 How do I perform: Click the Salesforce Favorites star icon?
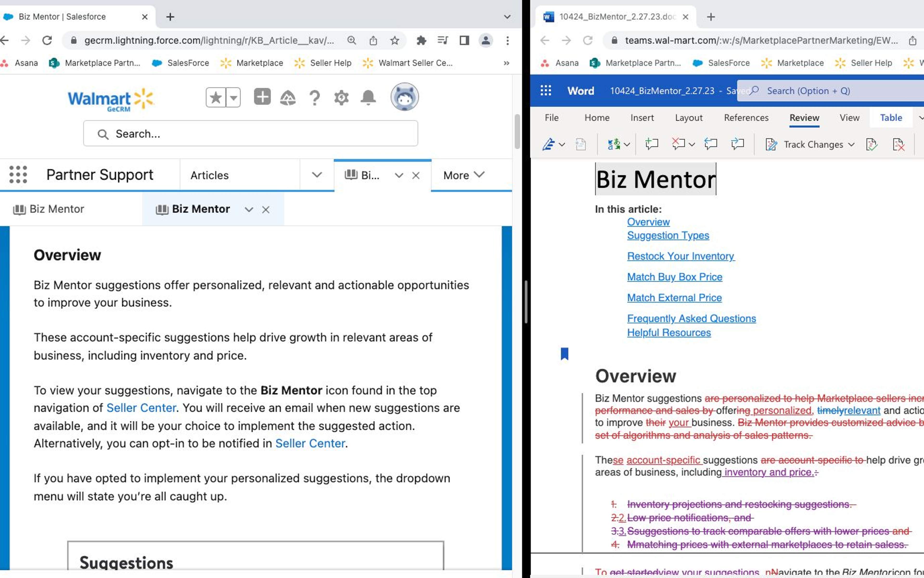216,98
